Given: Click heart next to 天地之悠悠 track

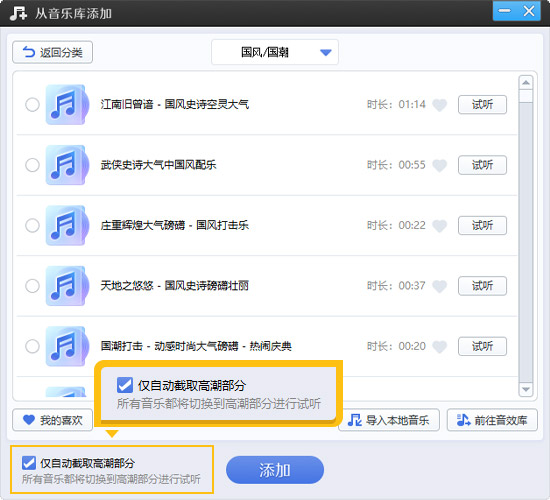Looking at the screenshot, I should coord(439,286).
